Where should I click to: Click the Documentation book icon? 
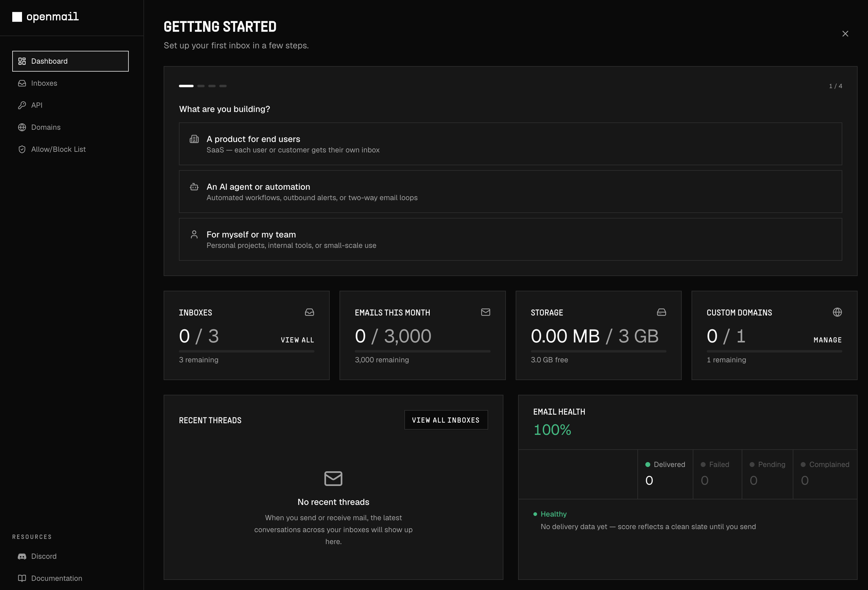22,578
